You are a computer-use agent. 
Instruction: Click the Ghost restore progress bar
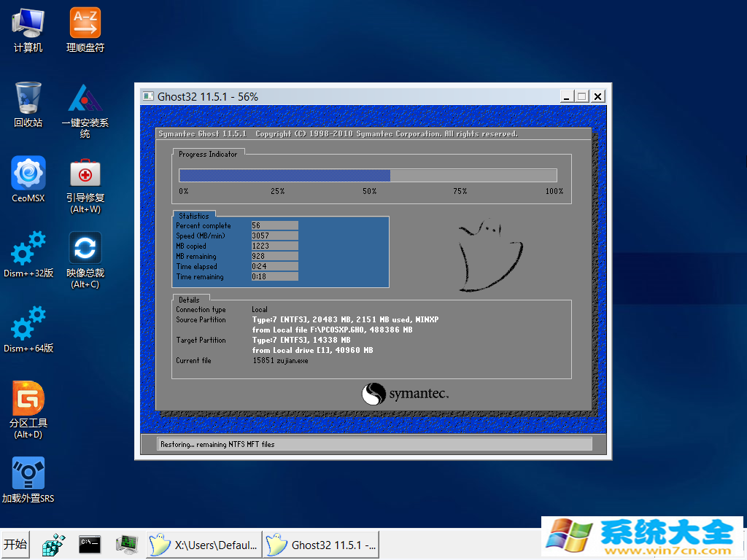click(x=368, y=175)
